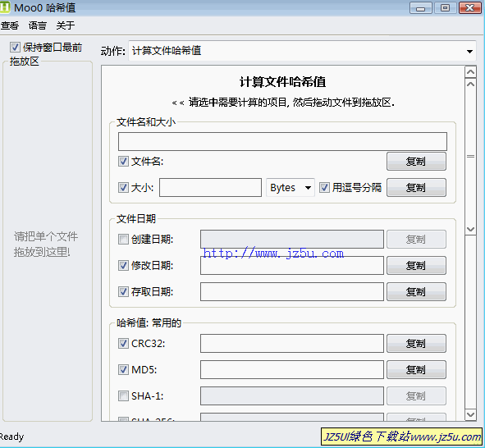This screenshot has height=448, width=485.
Task: Click the 大小 value field
Action: pyautogui.click(x=210, y=187)
